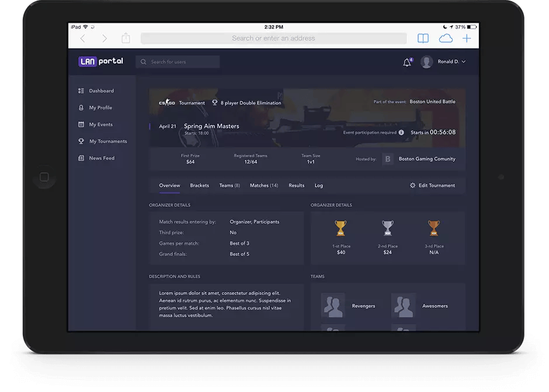This screenshot has height=392, width=549.
Task: Expand the Ronald D. account dropdown arrow
Action: 464,62
